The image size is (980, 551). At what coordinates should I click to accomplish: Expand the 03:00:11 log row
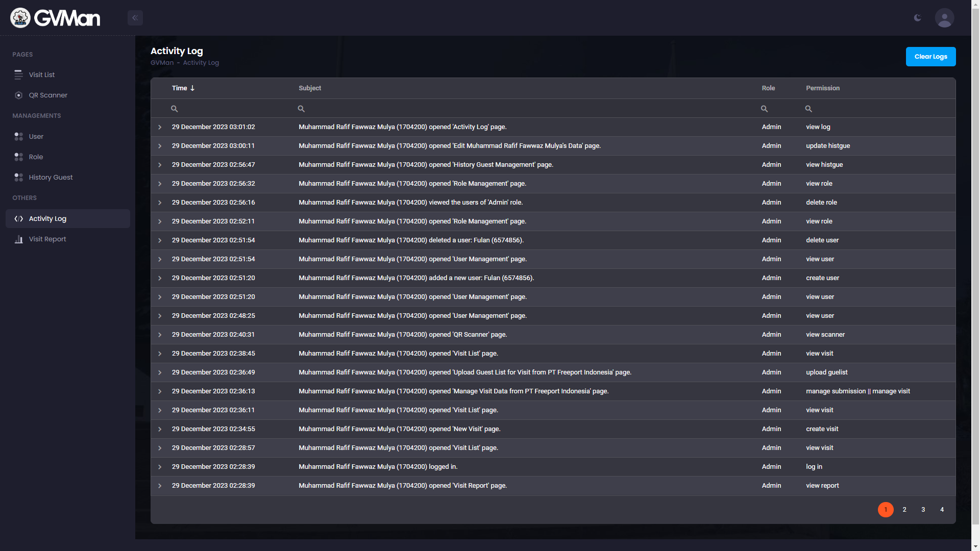point(160,146)
